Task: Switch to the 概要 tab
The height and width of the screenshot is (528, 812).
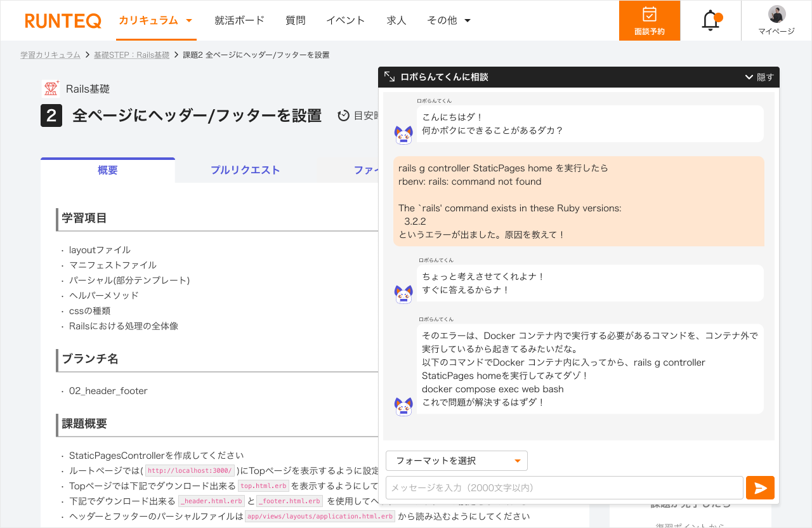Action: click(108, 170)
